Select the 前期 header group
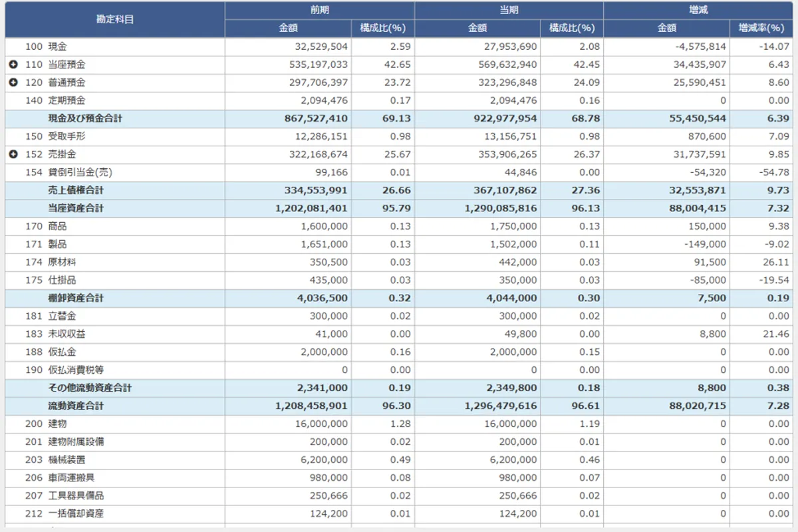This screenshot has width=798, height=532. [x=319, y=10]
